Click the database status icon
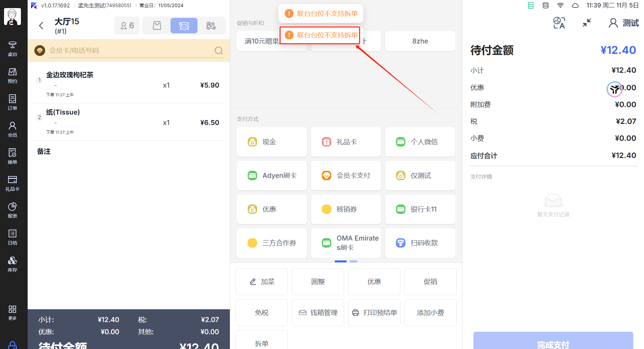This screenshot has width=644, height=349. pos(546,5)
